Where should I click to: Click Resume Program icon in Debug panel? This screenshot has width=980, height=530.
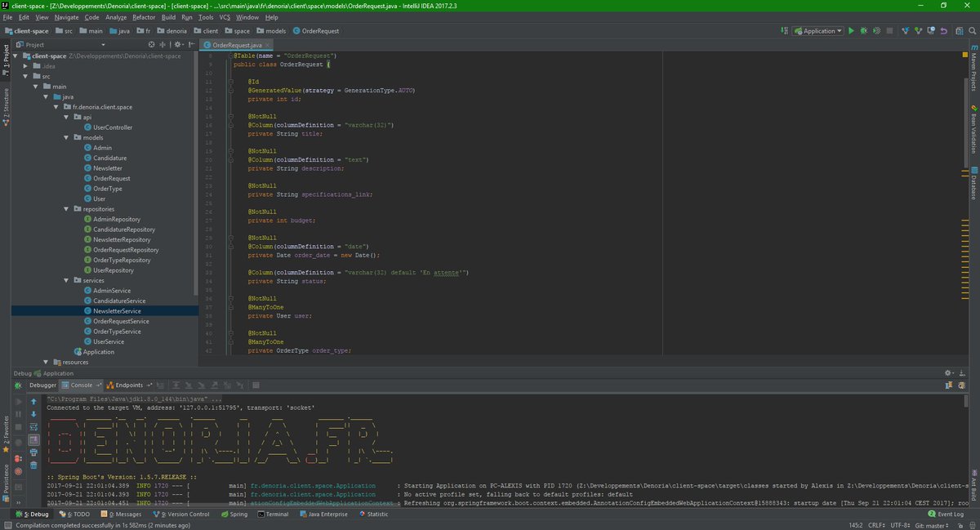[18, 402]
